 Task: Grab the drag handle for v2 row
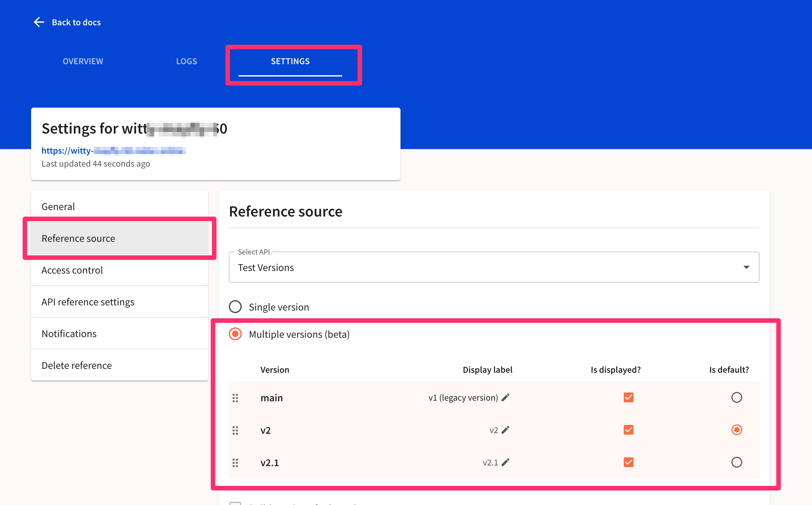coord(235,430)
